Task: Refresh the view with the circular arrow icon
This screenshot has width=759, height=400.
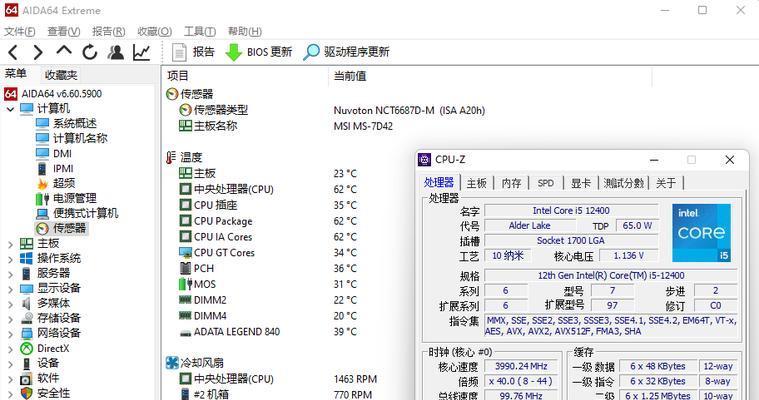Action: tap(90, 52)
